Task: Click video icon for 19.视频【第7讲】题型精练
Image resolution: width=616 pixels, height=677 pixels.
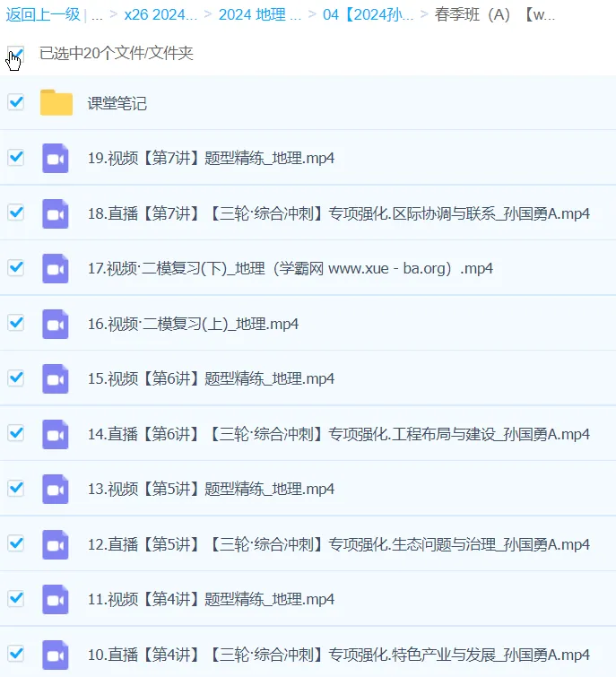Action: (56, 158)
